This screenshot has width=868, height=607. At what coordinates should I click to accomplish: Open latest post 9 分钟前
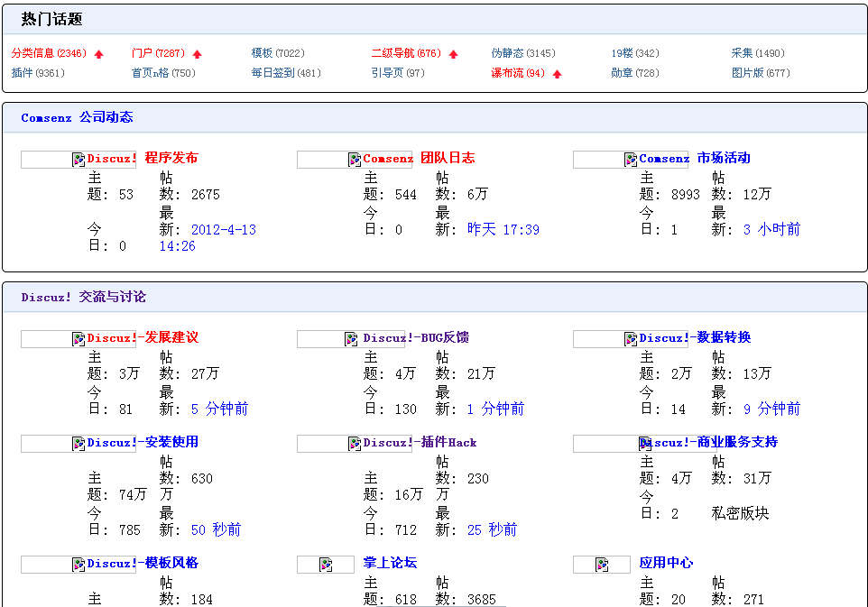coord(771,409)
